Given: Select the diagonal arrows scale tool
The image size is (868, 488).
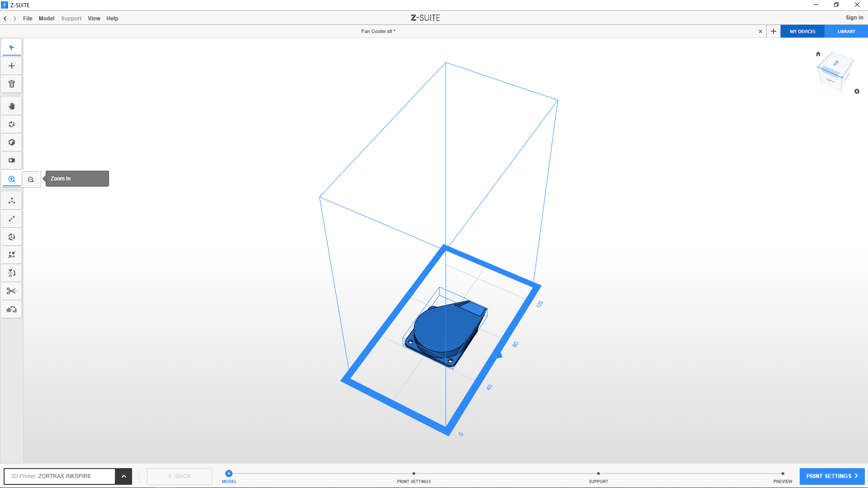Looking at the screenshot, I should [x=12, y=219].
